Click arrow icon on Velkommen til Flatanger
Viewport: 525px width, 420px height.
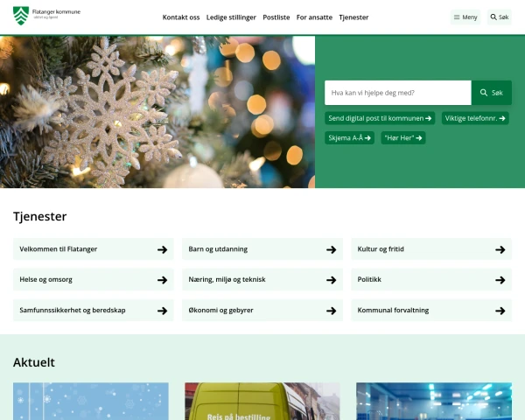tap(163, 249)
